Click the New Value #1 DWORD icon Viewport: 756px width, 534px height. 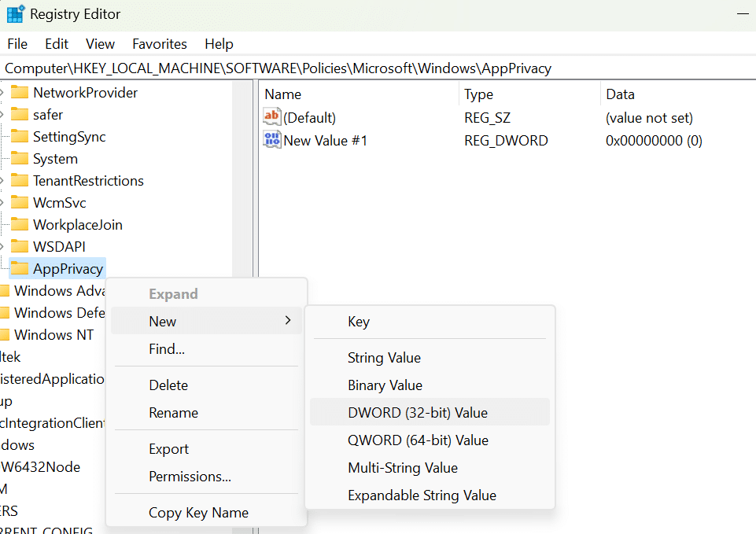(x=272, y=140)
